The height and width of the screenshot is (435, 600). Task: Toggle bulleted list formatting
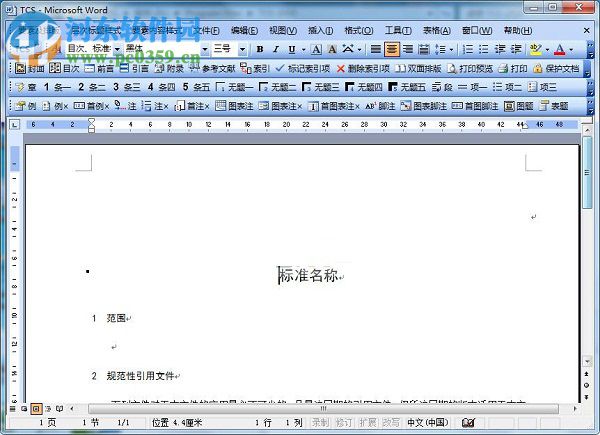(484, 49)
